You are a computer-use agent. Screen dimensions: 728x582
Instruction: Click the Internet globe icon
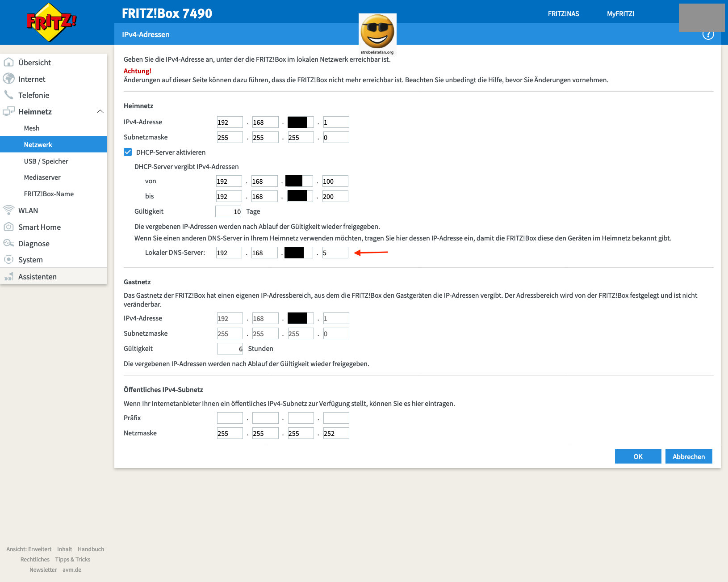[8, 79]
